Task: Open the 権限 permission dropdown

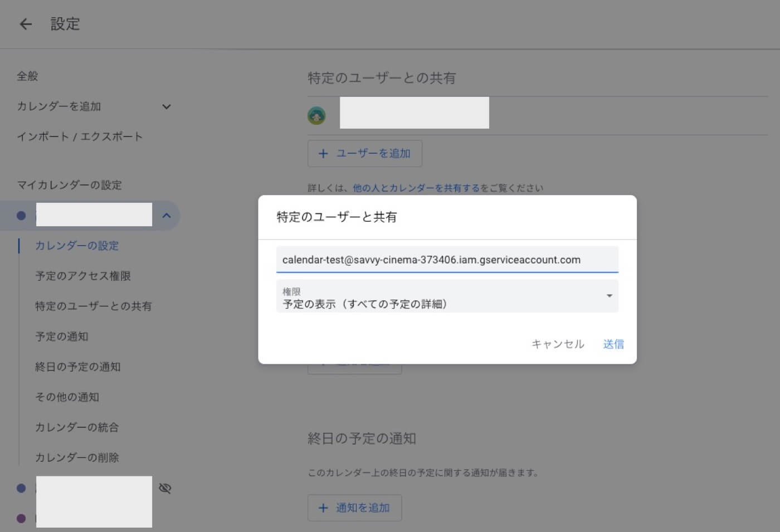Action: 446,296
